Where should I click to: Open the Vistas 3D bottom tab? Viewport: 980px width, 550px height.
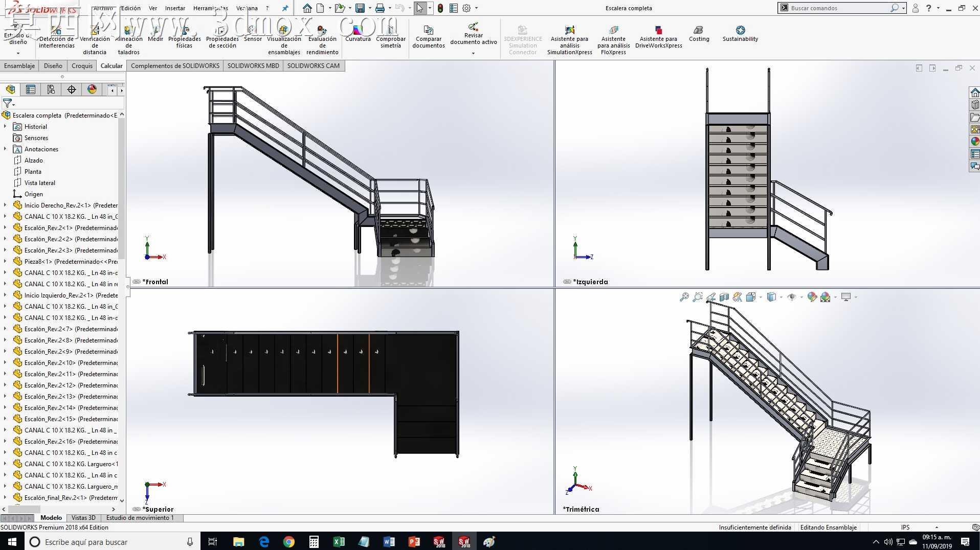83,518
